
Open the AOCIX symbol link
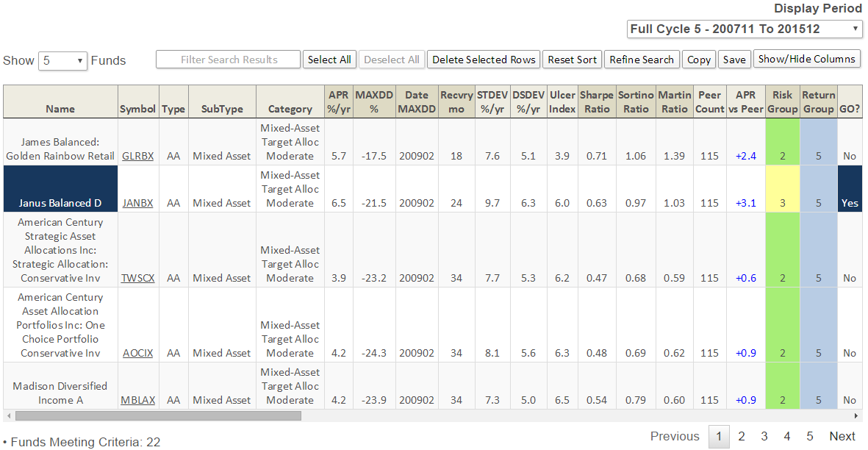click(137, 353)
